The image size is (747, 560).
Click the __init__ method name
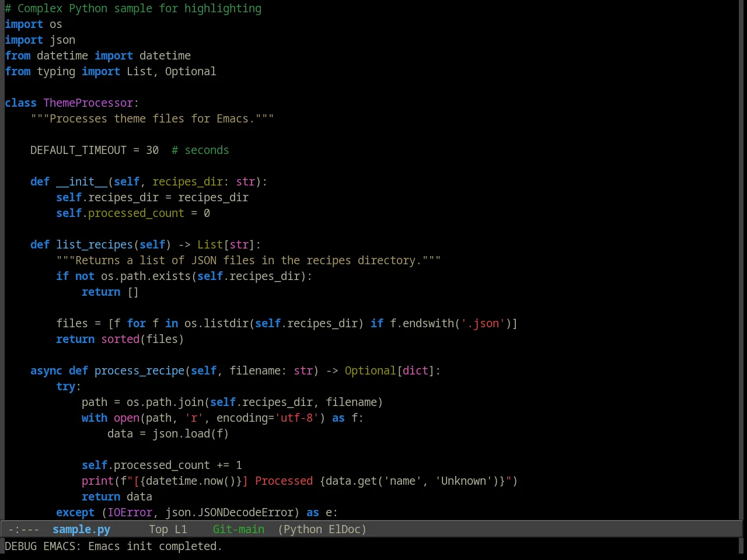point(82,182)
